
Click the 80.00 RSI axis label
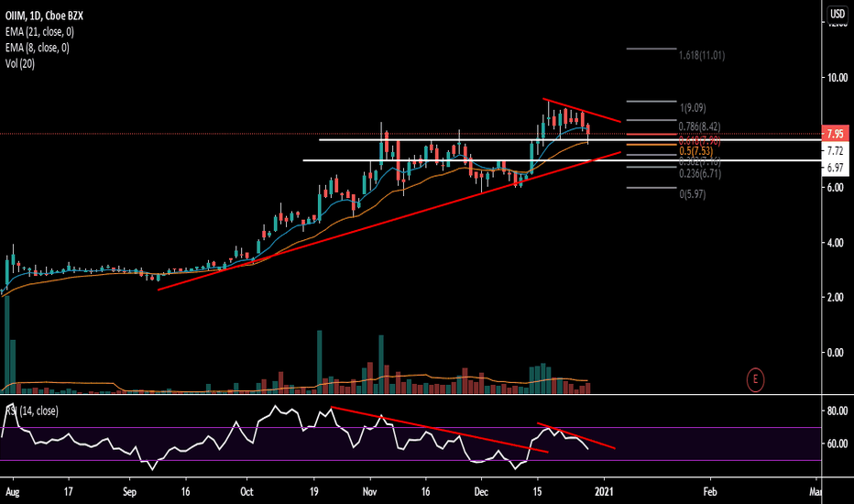838,411
